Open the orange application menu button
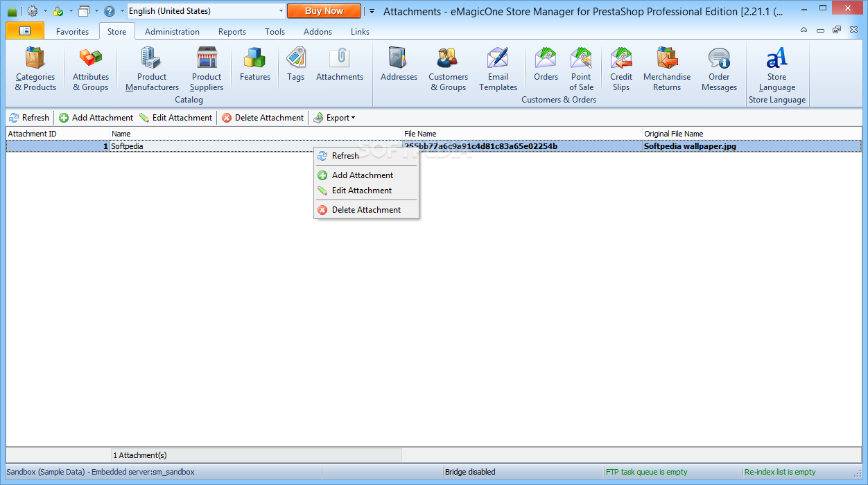 pos(25,31)
